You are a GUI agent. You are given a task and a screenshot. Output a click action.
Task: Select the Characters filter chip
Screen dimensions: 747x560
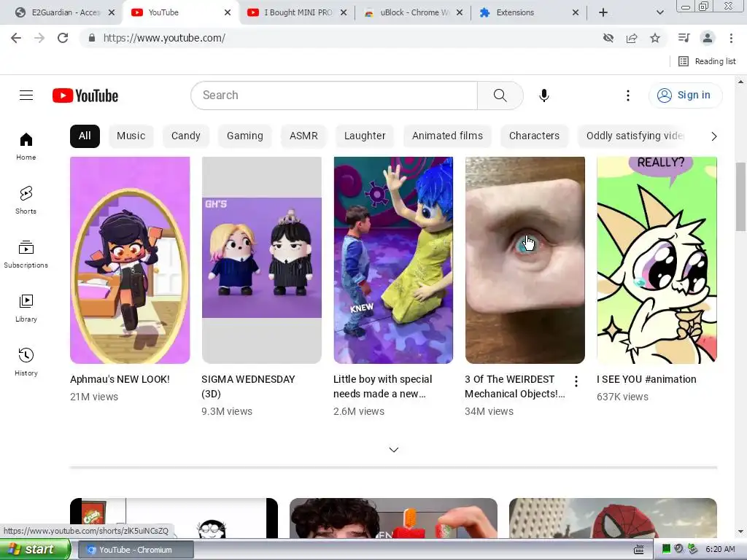pyautogui.click(x=534, y=136)
